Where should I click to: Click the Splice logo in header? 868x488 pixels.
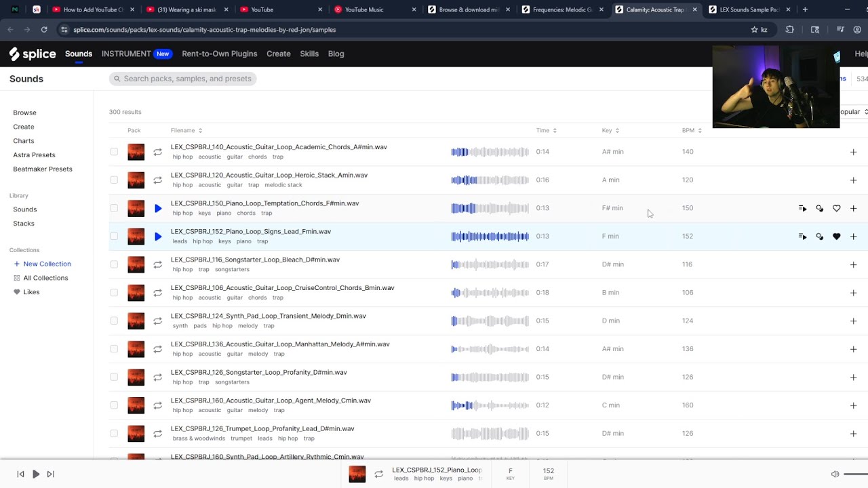pyautogui.click(x=33, y=54)
